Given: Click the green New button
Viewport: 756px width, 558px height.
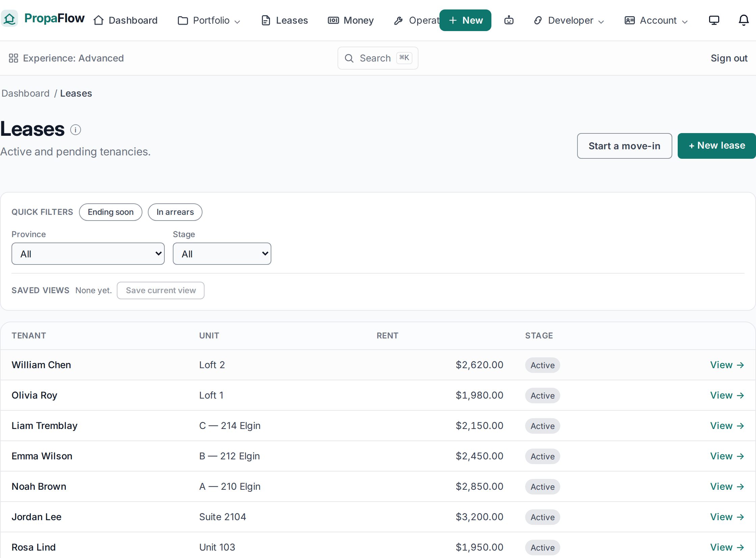Looking at the screenshot, I should 465,20.
